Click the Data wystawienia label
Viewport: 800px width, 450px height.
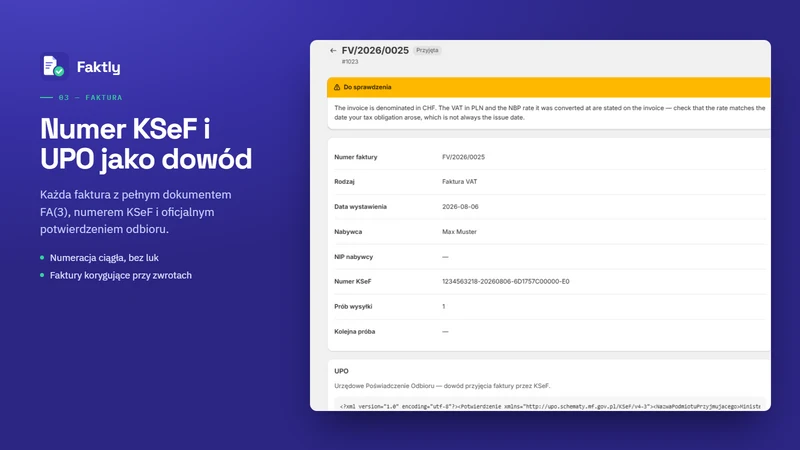pyautogui.click(x=360, y=207)
